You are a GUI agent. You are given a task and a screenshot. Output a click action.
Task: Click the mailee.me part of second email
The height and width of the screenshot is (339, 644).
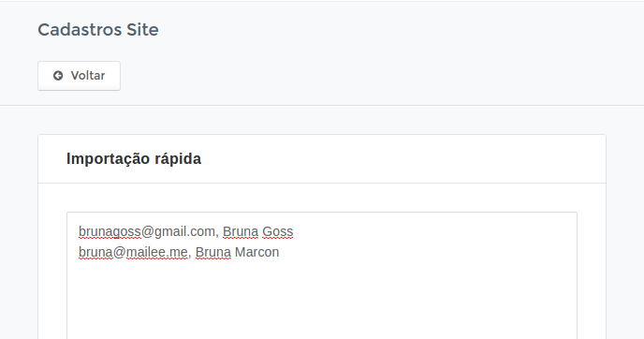coord(157,252)
